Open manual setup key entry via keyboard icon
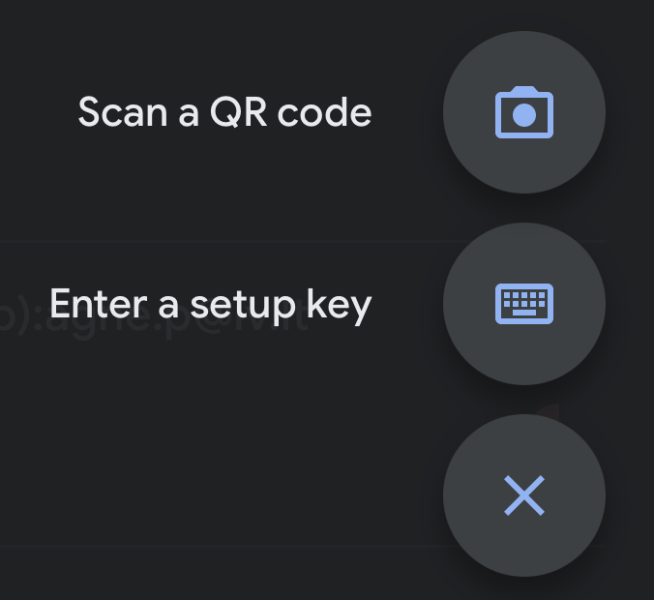 click(524, 304)
